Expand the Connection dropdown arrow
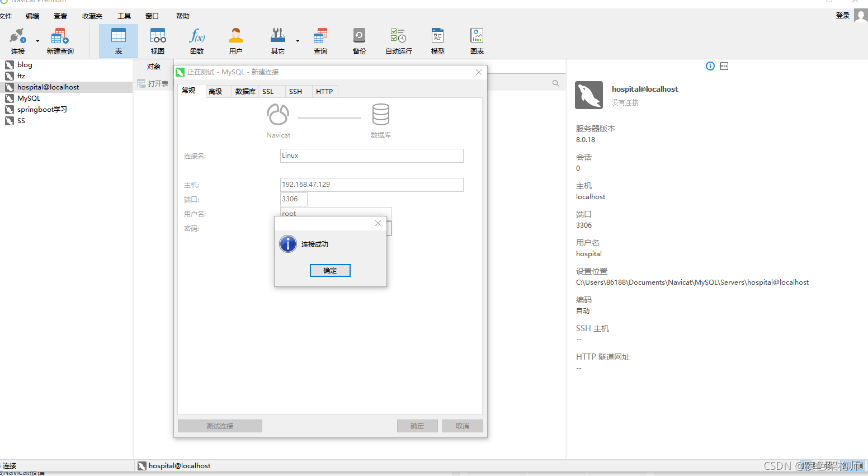The image size is (868, 476). pyautogui.click(x=37, y=41)
